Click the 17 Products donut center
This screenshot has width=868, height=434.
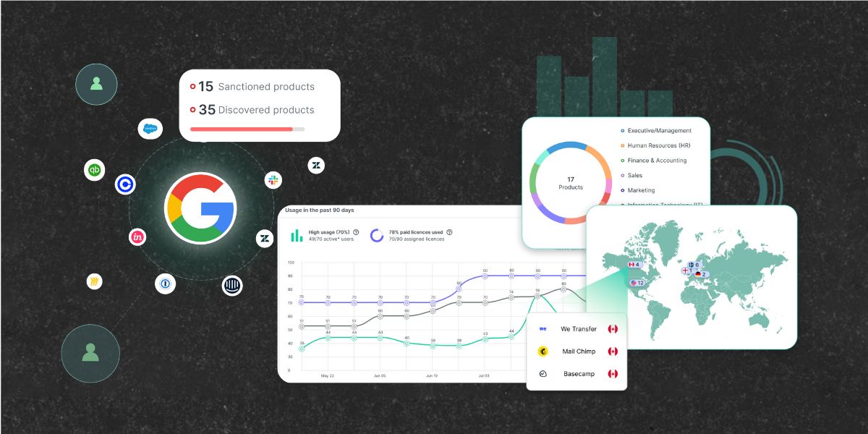pos(571,183)
